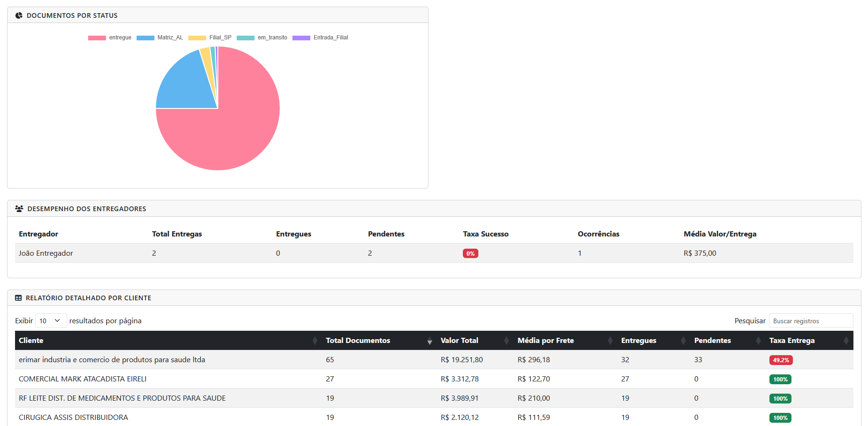
Task: Click the sort icon on the Cliente column
Action: pyautogui.click(x=315, y=340)
